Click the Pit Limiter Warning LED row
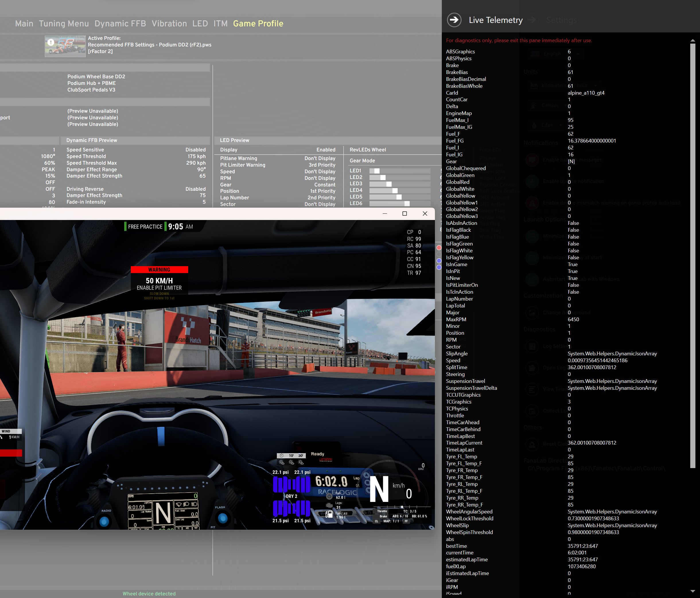This screenshot has width=700, height=598. 278,165
